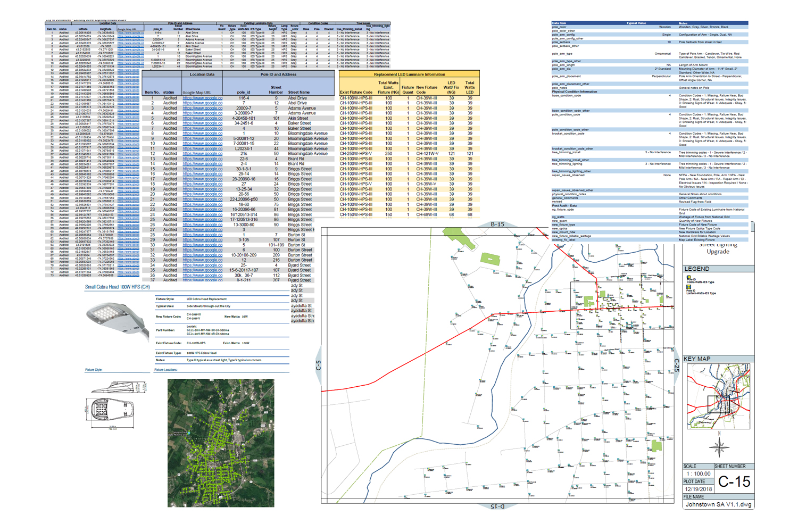Image resolution: width=798 pixels, height=532 pixels.
Task: Click the 'Typical Value' column header
Action: (636, 23)
